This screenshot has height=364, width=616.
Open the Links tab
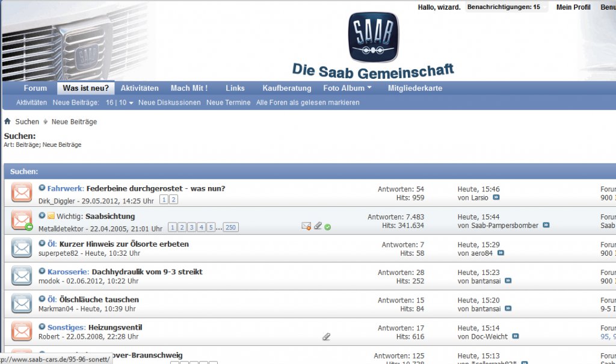point(235,88)
